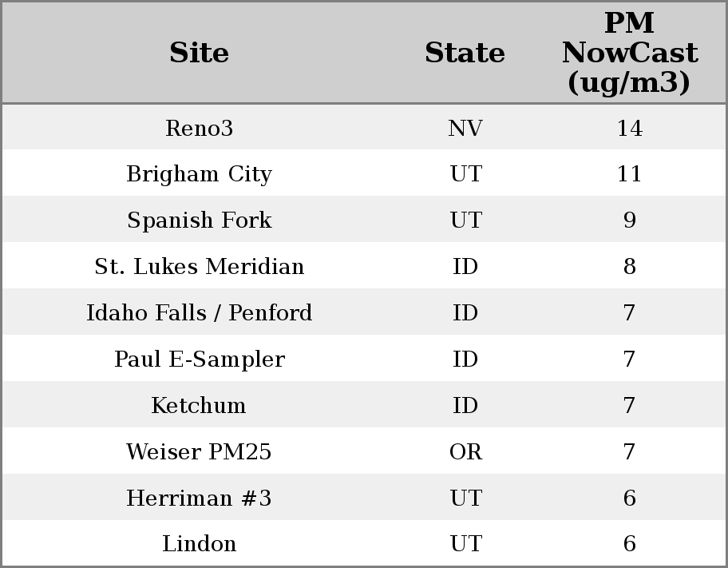Click Idaho Falls / Penford site
The image size is (728, 568).
(199, 313)
